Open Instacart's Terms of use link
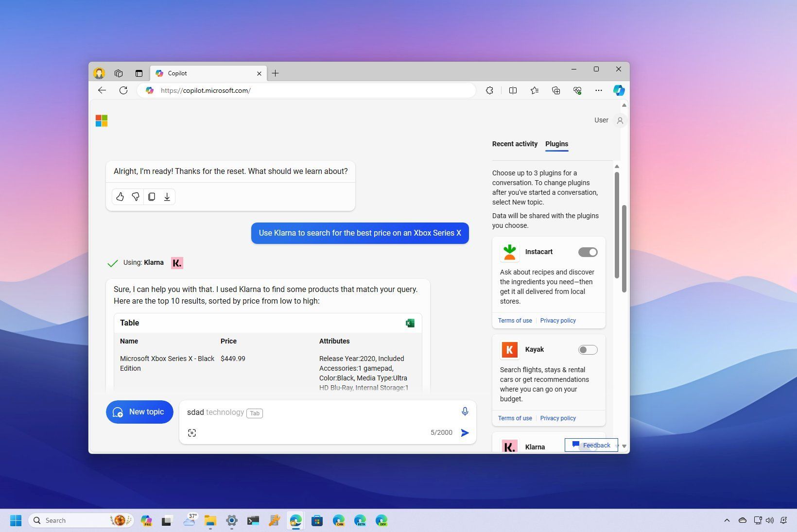Image resolution: width=797 pixels, height=532 pixels. [515, 320]
